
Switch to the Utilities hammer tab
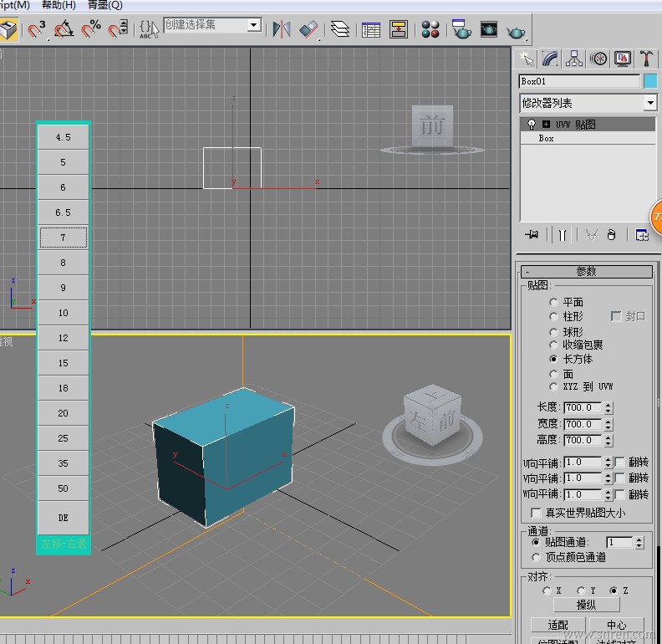[646, 59]
